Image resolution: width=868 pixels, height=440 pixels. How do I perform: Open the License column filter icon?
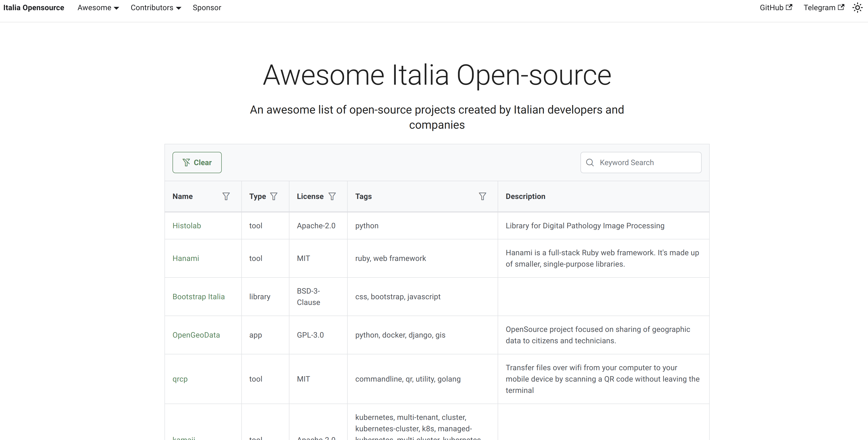click(332, 196)
